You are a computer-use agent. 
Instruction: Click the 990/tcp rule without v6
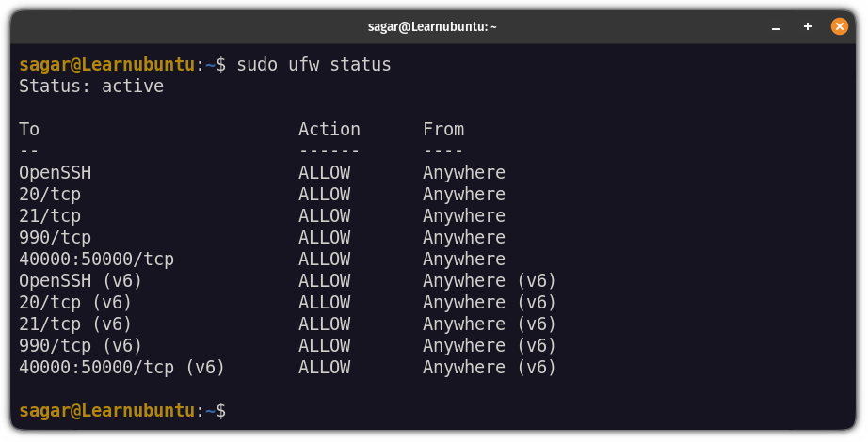(55, 237)
